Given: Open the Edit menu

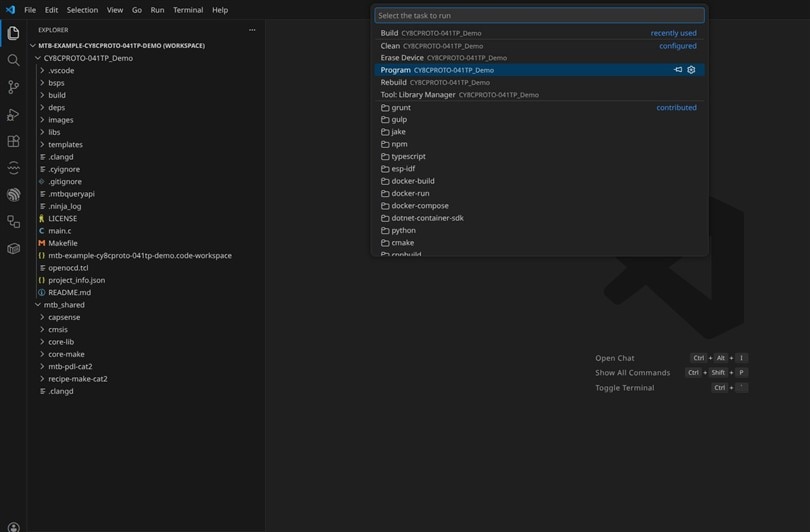Looking at the screenshot, I should (x=51, y=10).
